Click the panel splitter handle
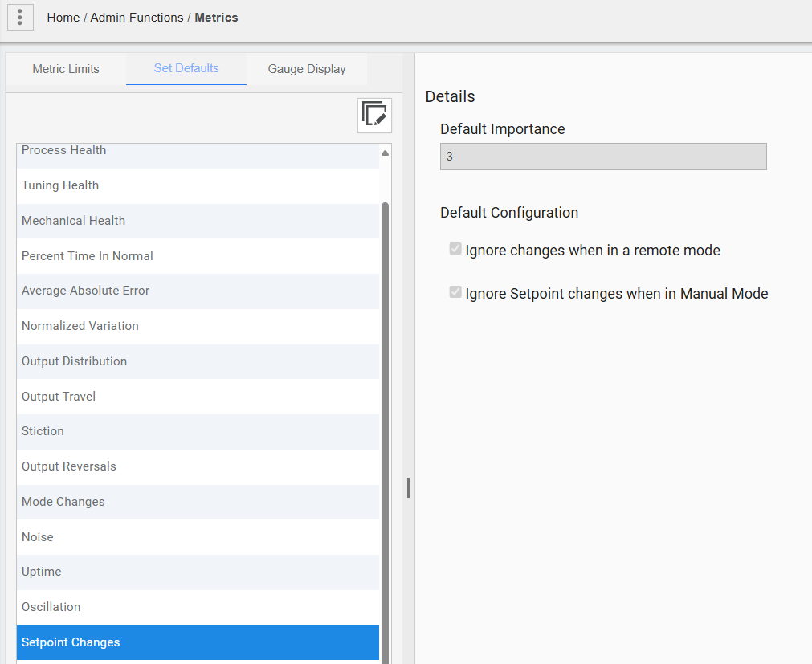 coord(408,488)
